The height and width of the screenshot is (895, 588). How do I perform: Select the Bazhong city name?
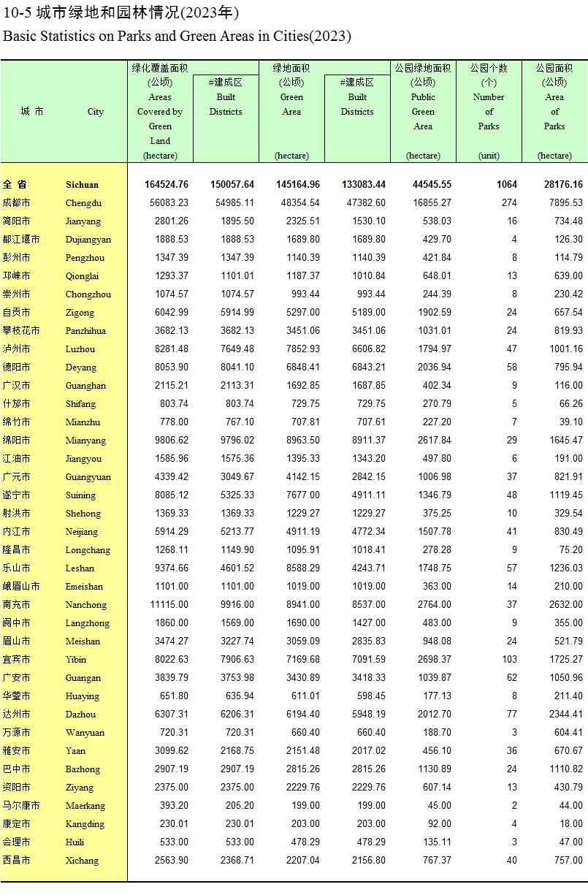(x=85, y=769)
